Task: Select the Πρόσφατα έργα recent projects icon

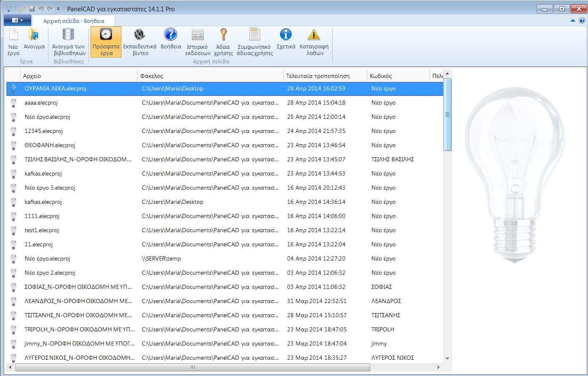Action: pos(106,42)
